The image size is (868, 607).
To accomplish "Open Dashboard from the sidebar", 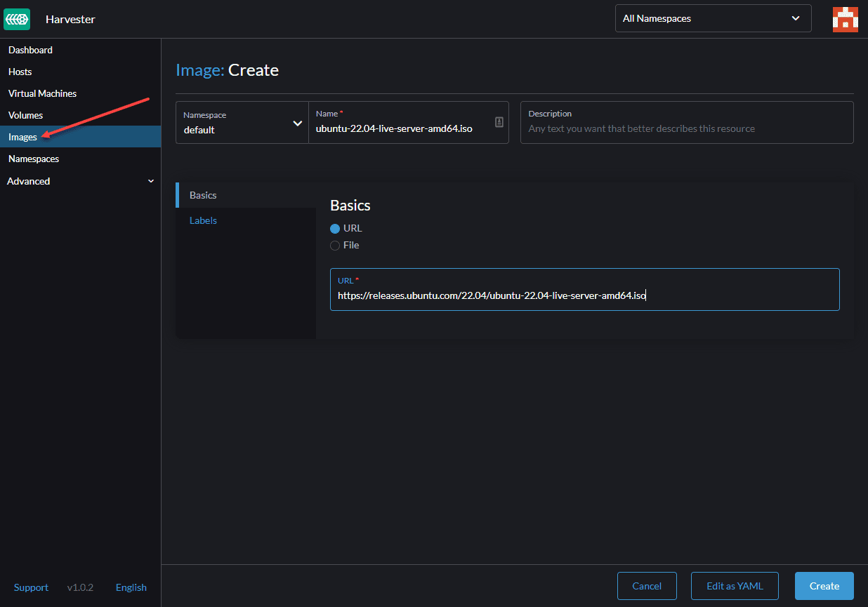I will (x=30, y=50).
